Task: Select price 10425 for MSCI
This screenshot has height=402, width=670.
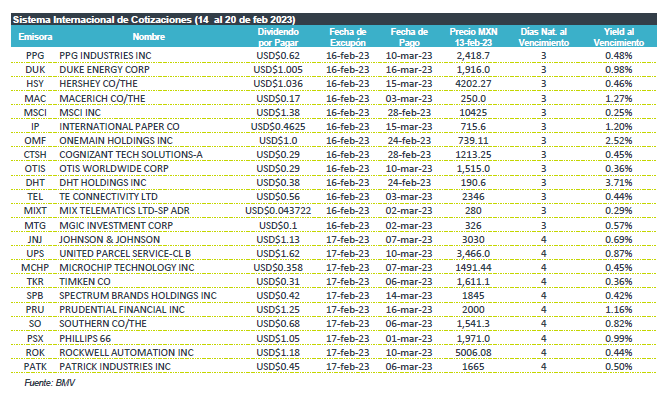Action: point(473,113)
